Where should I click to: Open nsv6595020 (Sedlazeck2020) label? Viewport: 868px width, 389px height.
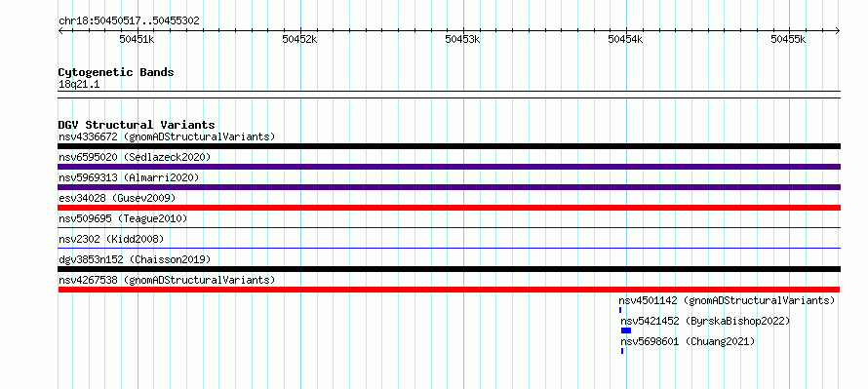[135, 157]
